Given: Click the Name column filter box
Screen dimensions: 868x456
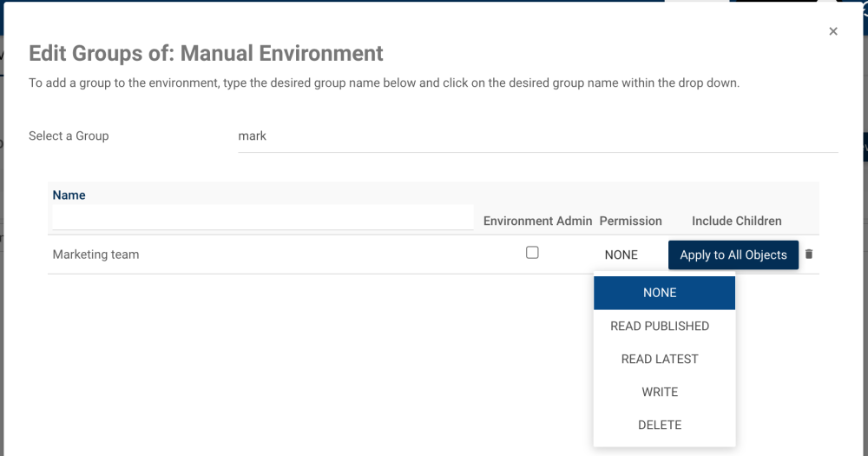Looking at the screenshot, I should (x=262, y=217).
